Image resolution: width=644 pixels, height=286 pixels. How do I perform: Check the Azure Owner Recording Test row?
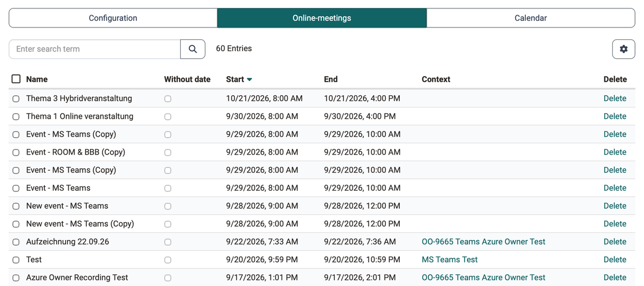[16, 278]
